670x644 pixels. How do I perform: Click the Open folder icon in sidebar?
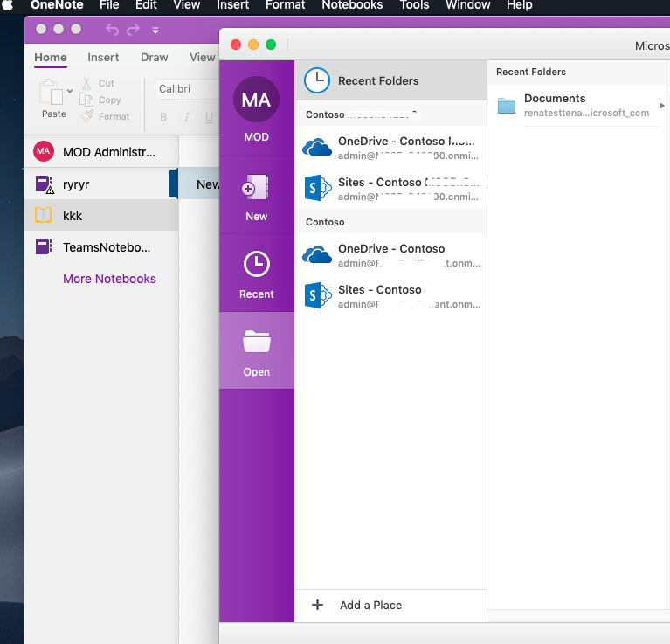(x=256, y=342)
